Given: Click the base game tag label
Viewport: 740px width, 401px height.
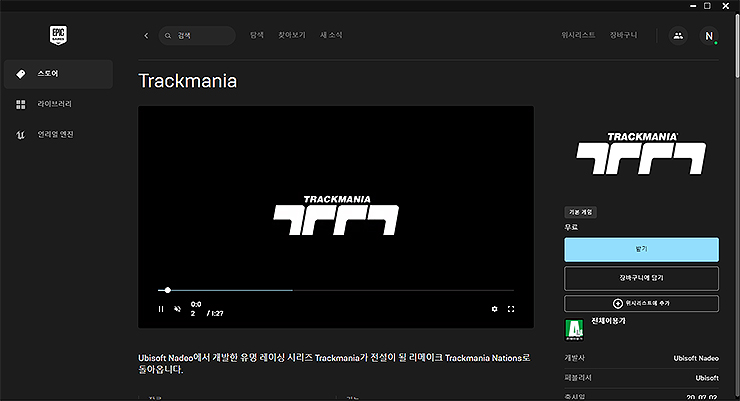Looking at the screenshot, I should tap(580, 212).
